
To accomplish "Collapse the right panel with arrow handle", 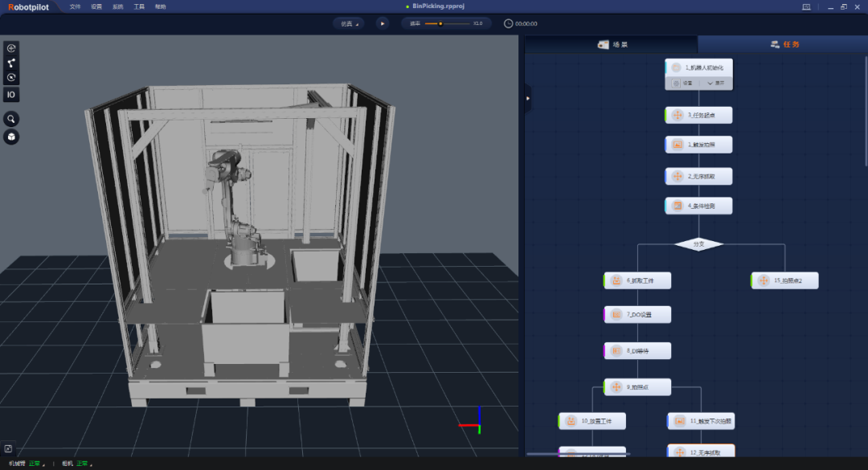I will [x=527, y=99].
